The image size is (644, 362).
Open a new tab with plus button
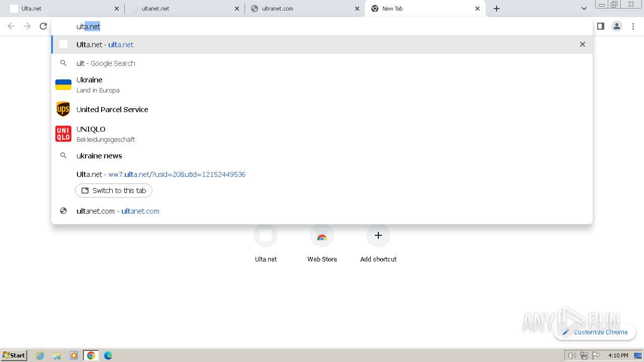[497, 9]
